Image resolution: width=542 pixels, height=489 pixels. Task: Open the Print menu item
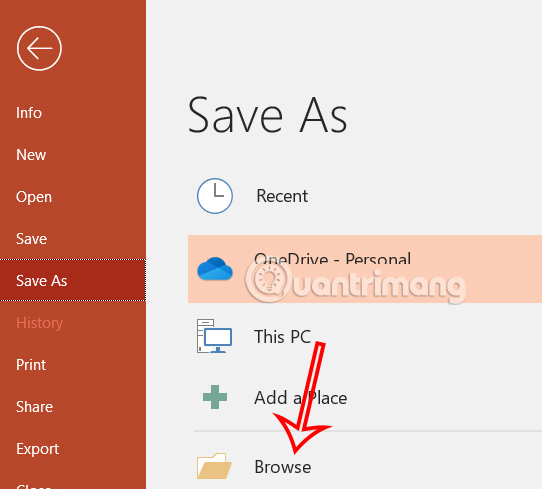point(31,365)
